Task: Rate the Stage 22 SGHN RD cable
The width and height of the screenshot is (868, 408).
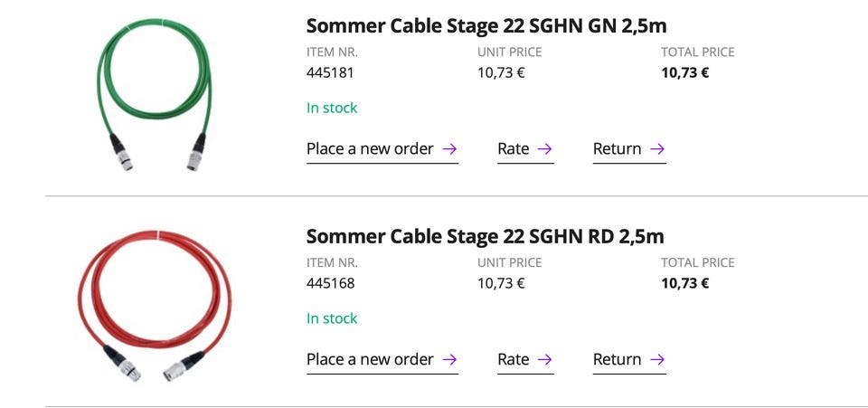Action: pyautogui.click(x=514, y=360)
